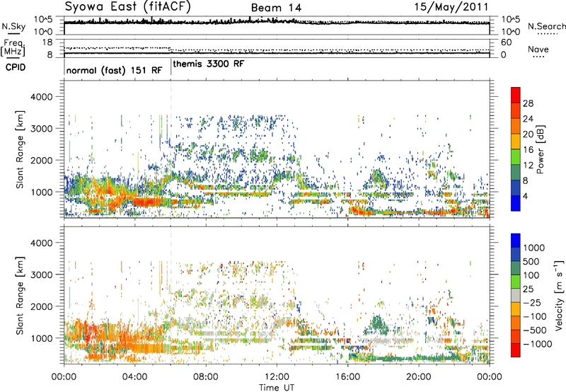The height and width of the screenshot is (392, 566).
Task: Select the "25" value on the velocity color bar
Action: [x=529, y=289]
